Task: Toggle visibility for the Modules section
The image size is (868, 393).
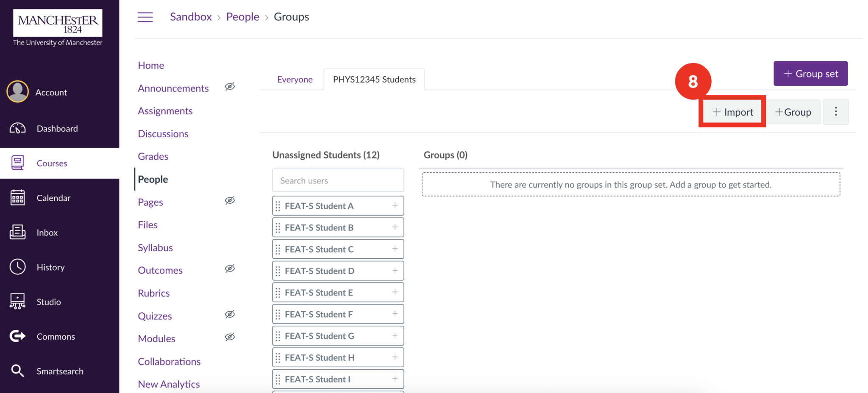Action: (x=230, y=337)
